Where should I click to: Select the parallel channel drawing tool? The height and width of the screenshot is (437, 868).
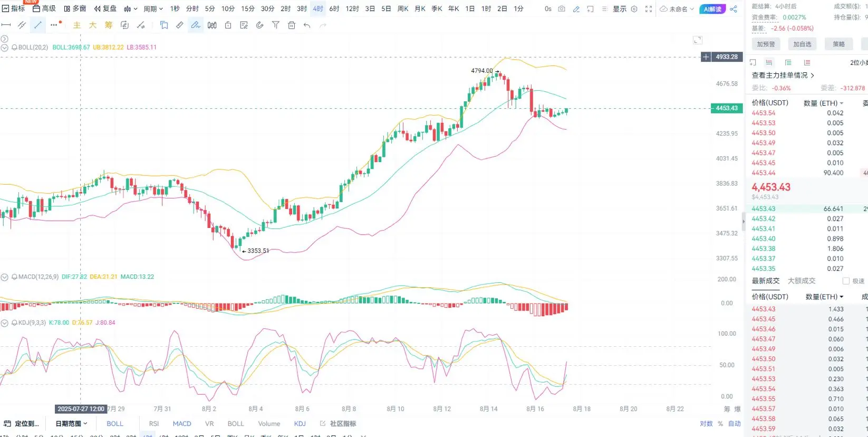click(x=22, y=25)
